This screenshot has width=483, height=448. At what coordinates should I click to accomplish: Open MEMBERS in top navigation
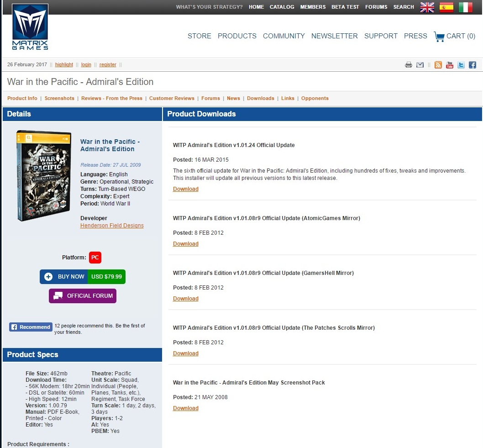coord(313,7)
